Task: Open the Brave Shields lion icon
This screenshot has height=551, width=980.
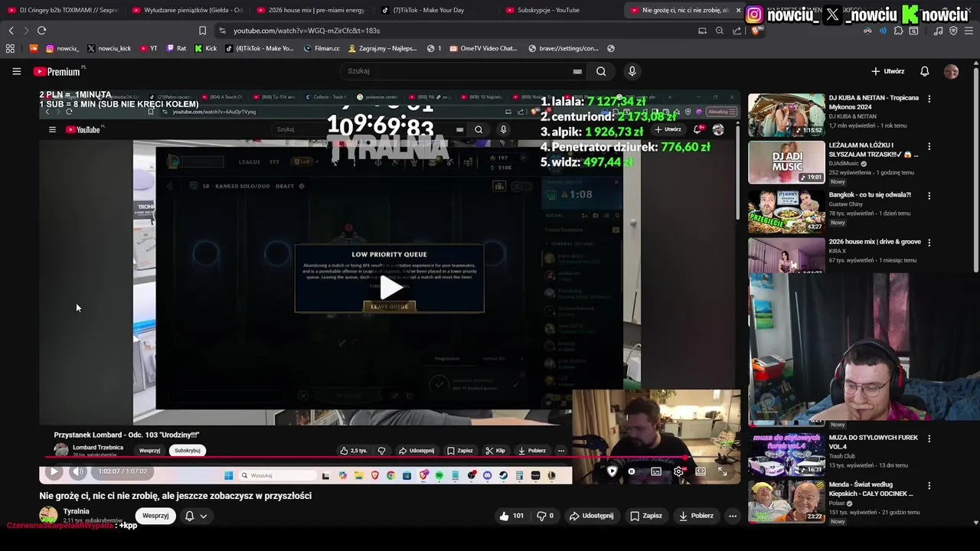Action: point(756,31)
